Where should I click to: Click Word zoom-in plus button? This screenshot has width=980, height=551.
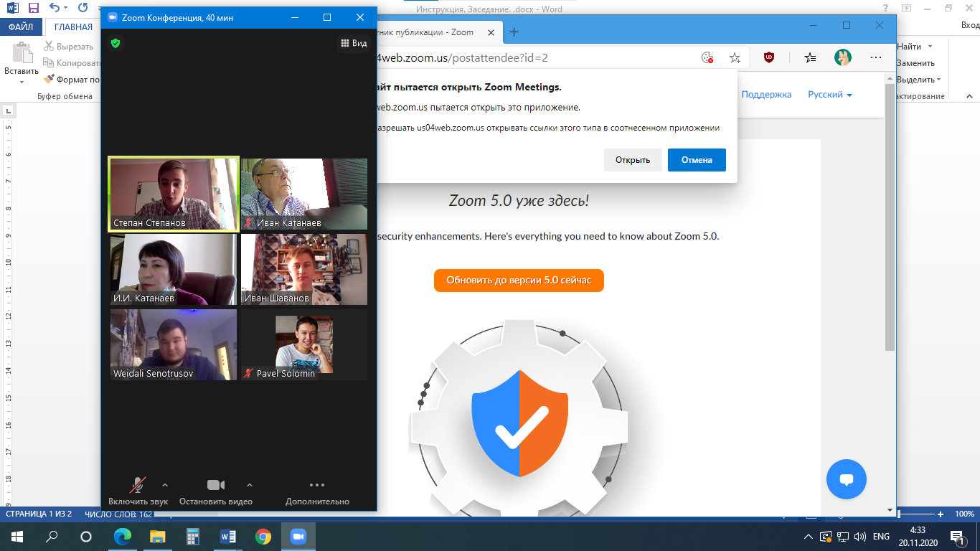point(941,514)
